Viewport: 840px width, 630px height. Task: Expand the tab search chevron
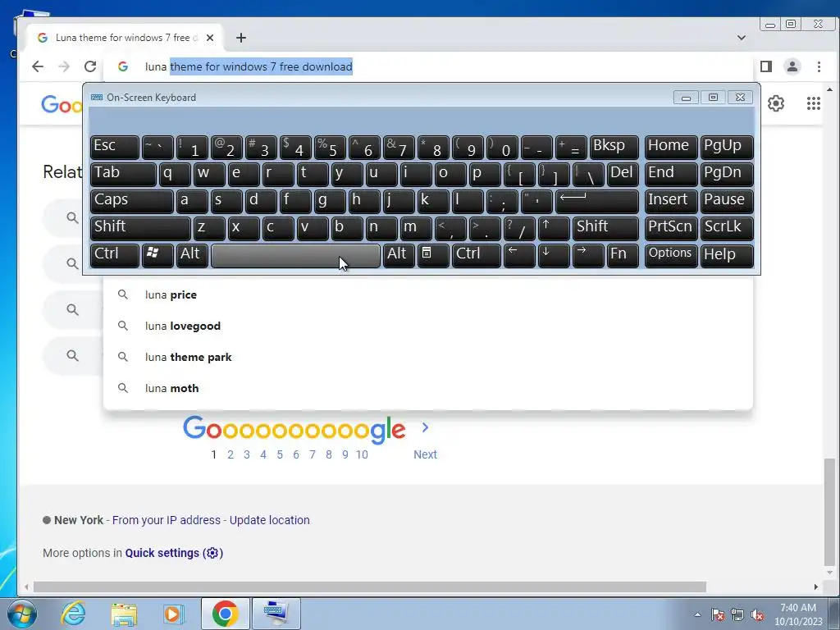(x=742, y=38)
